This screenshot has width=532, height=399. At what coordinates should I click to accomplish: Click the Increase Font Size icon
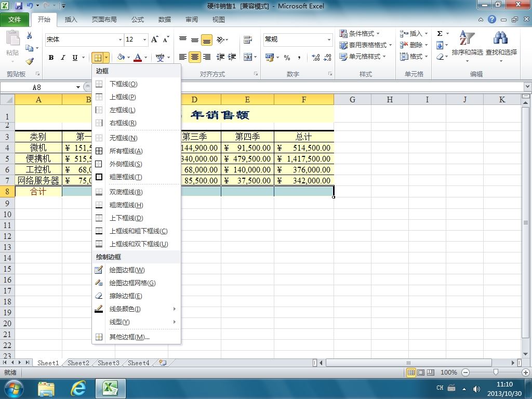tap(155, 39)
